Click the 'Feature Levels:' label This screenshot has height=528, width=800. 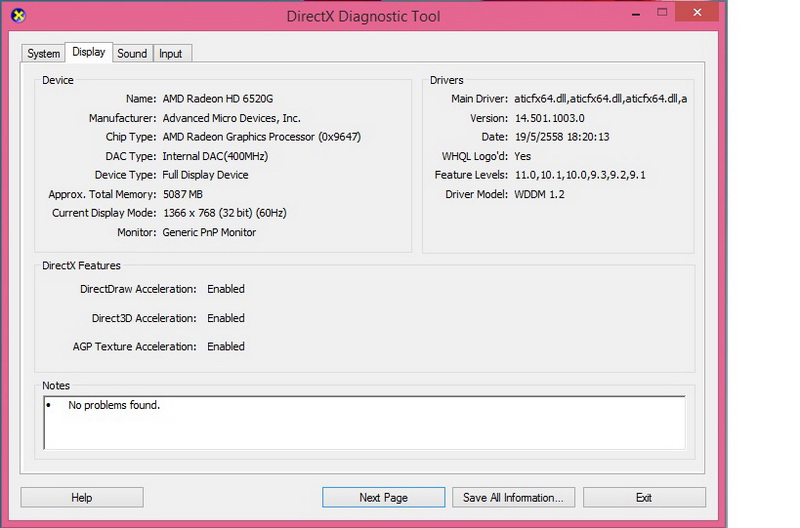471,175
